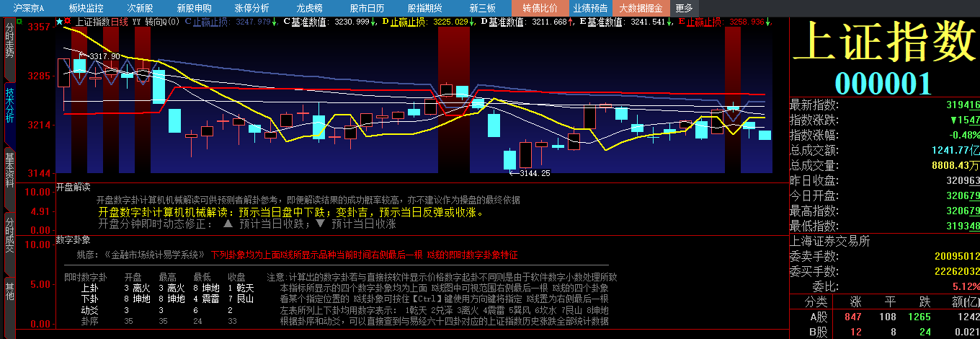Click the green down arrow after E止赢止损 value
This screenshot has height=339, width=980.
click(769, 22)
